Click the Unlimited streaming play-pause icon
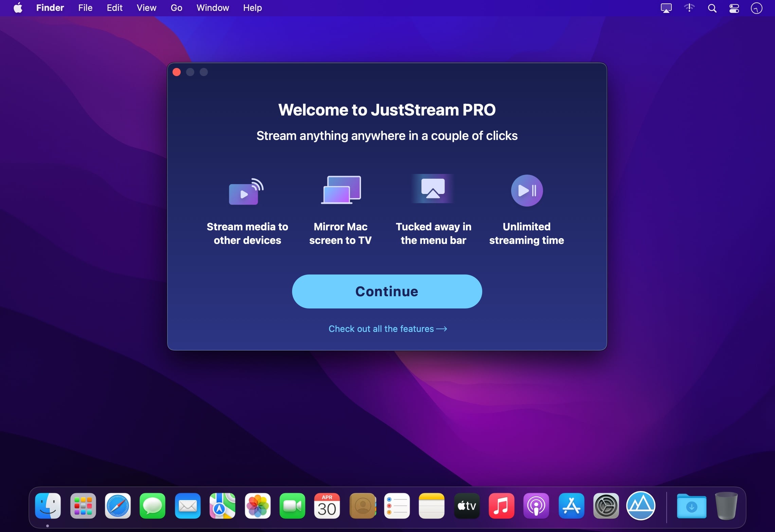775x532 pixels. [x=526, y=191]
